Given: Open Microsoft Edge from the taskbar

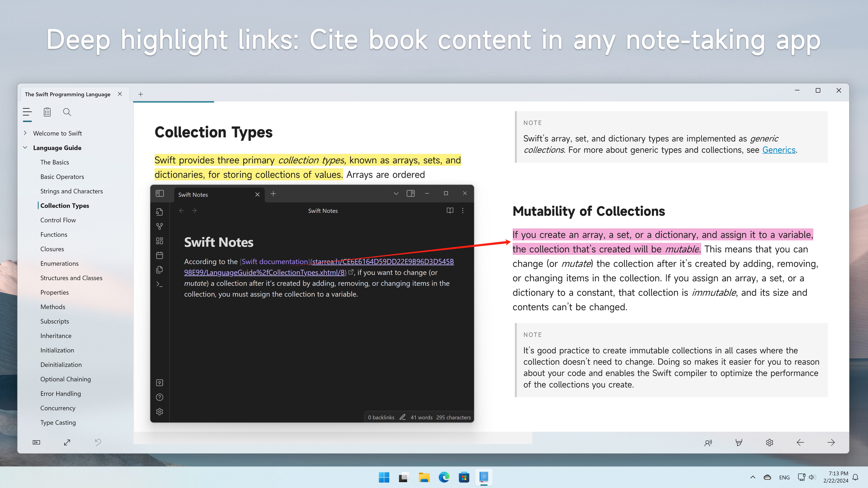Looking at the screenshot, I should pyautogui.click(x=444, y=477).
